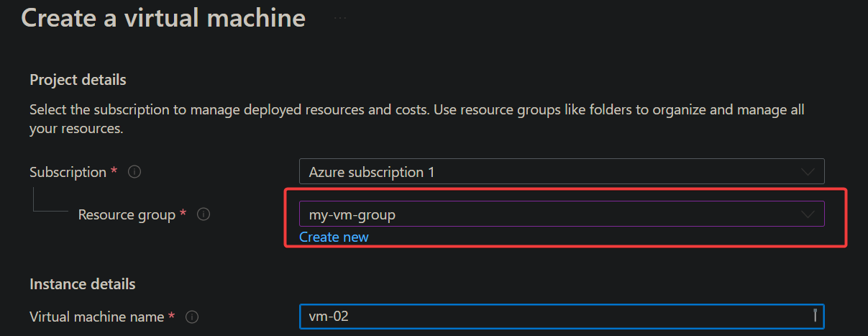Focus the vm-02 machine name field
The image size is (868, 336).
click(562, 317)
